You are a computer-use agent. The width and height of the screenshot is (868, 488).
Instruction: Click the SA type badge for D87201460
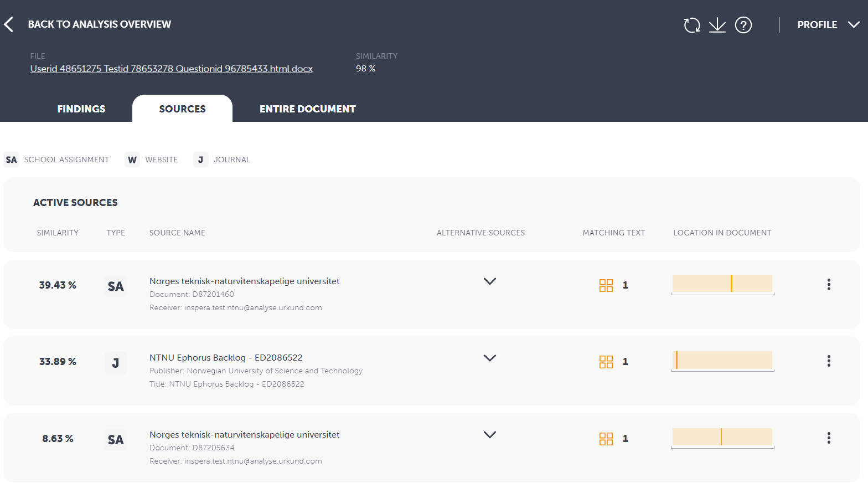coord(116,286)
